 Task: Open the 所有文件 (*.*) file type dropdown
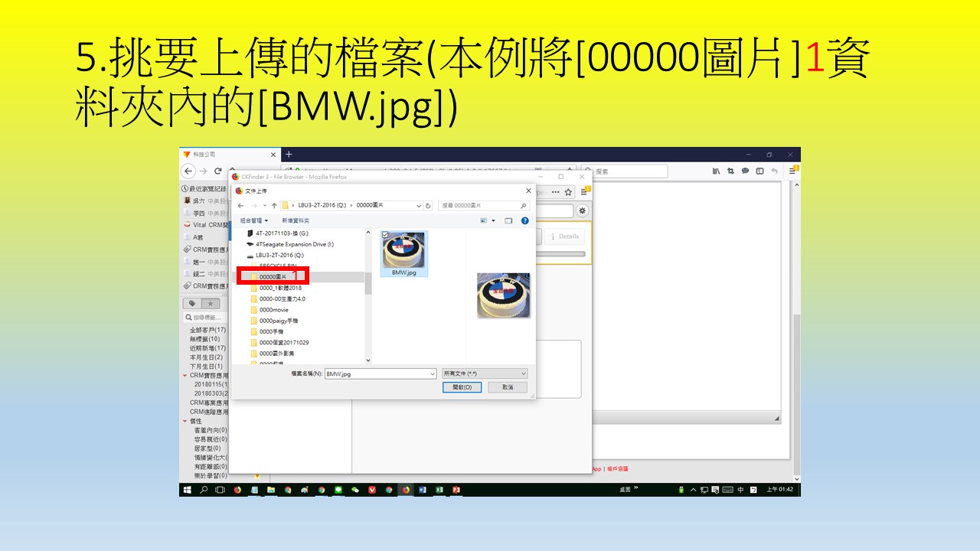485,373
